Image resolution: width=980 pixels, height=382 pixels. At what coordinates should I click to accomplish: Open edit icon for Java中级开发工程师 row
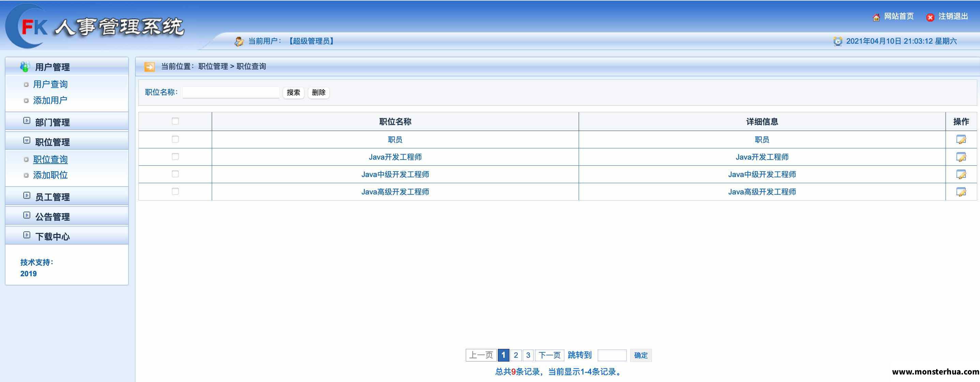(x=961, y=174)
